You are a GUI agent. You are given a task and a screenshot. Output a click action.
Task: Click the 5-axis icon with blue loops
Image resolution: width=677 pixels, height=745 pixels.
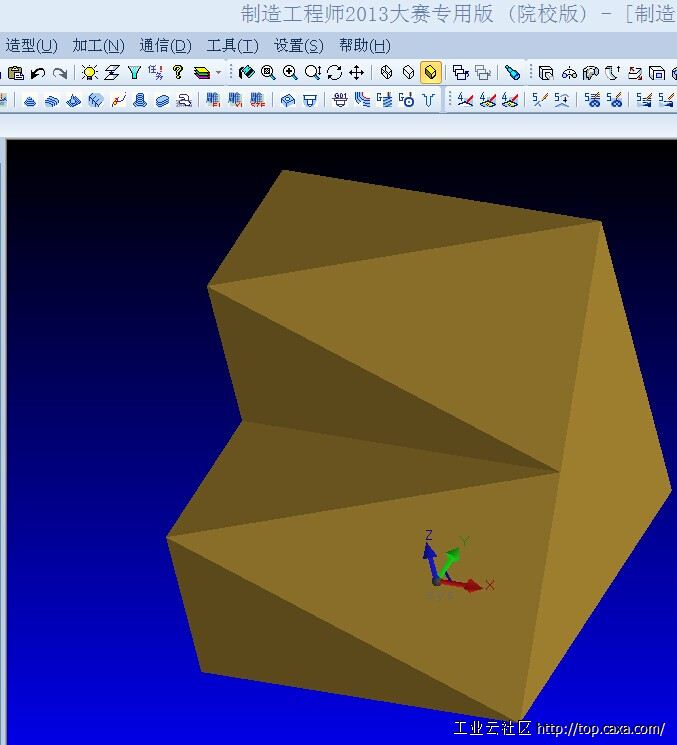pos(614,100)
